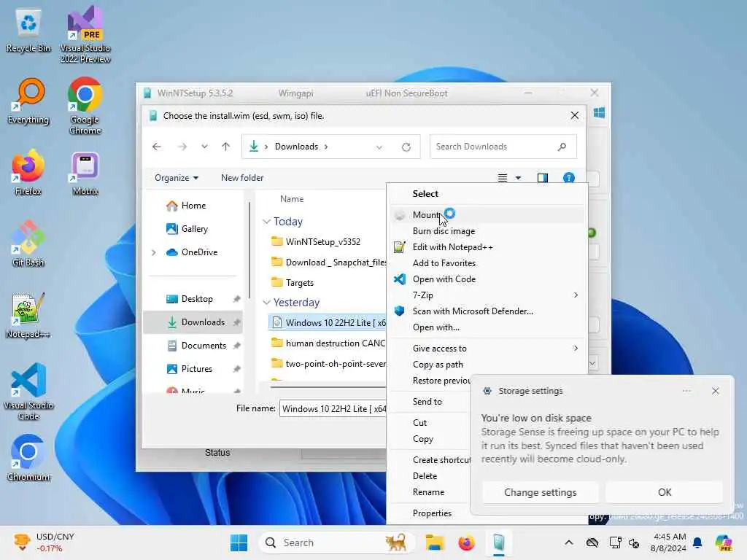Click the Windows logo in WinNTSetup window
747x560 pixels.
(x=600, y=113)
